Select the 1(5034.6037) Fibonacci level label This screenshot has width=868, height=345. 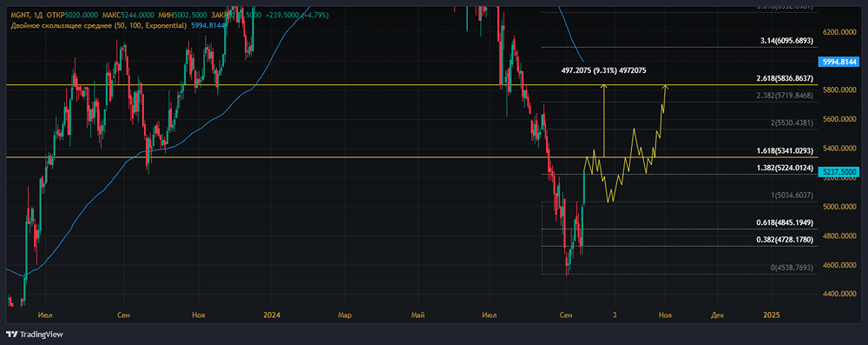pyautogui.click(x=793, y=196)
